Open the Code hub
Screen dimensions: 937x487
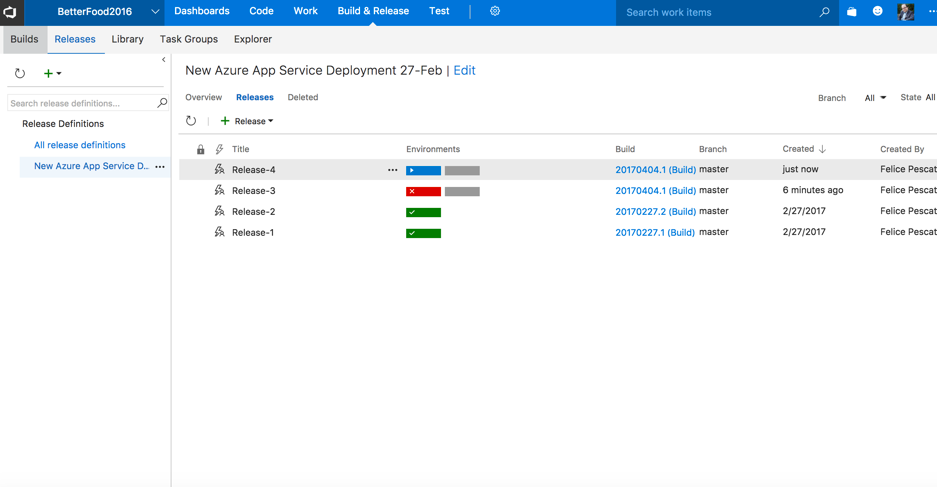(261, 11)
